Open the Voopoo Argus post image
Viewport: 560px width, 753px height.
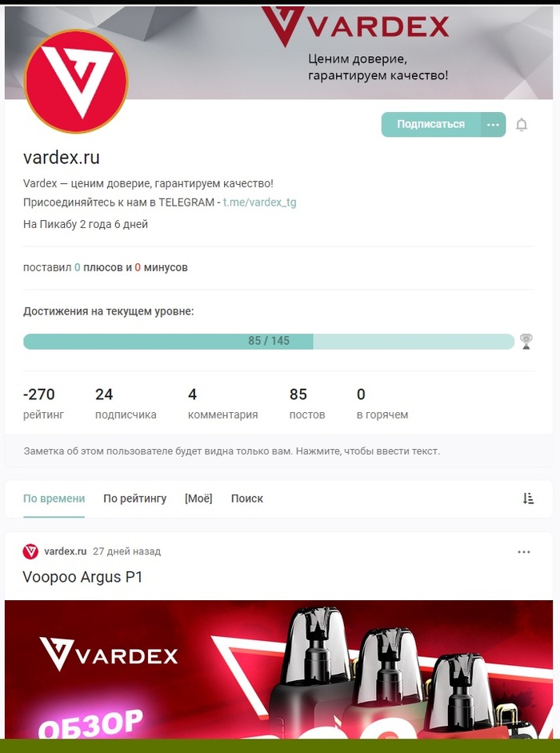coord(278,670)
